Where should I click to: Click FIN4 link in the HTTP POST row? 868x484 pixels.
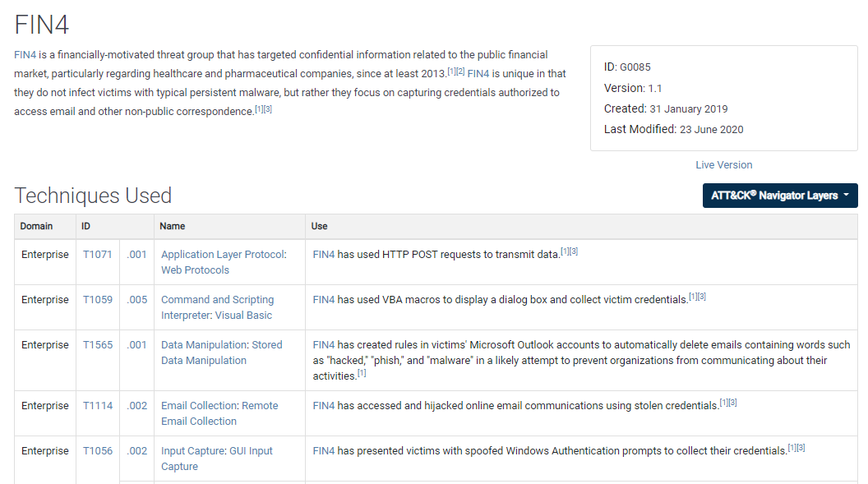[324, 255]
